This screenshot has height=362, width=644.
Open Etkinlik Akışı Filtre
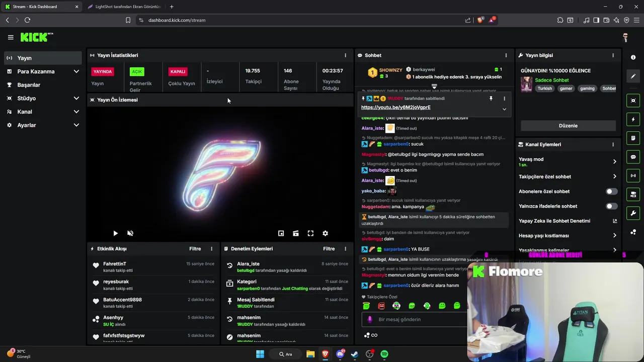195,249
